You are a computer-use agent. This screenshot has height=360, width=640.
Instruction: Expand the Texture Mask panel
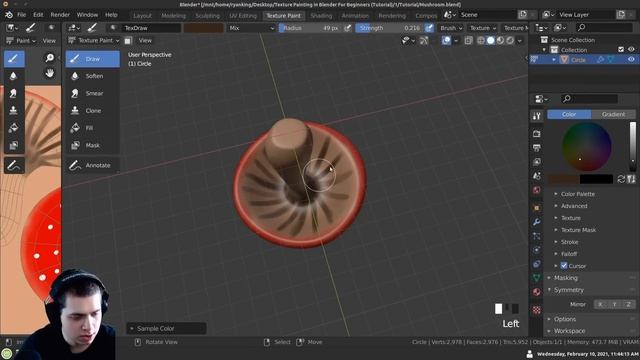[578, 230]
